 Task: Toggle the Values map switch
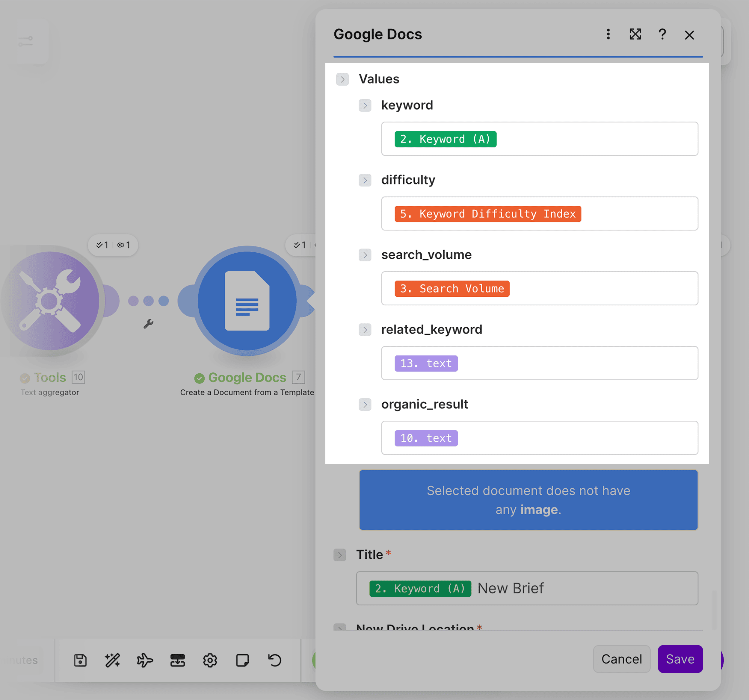(x=342, y=79)
